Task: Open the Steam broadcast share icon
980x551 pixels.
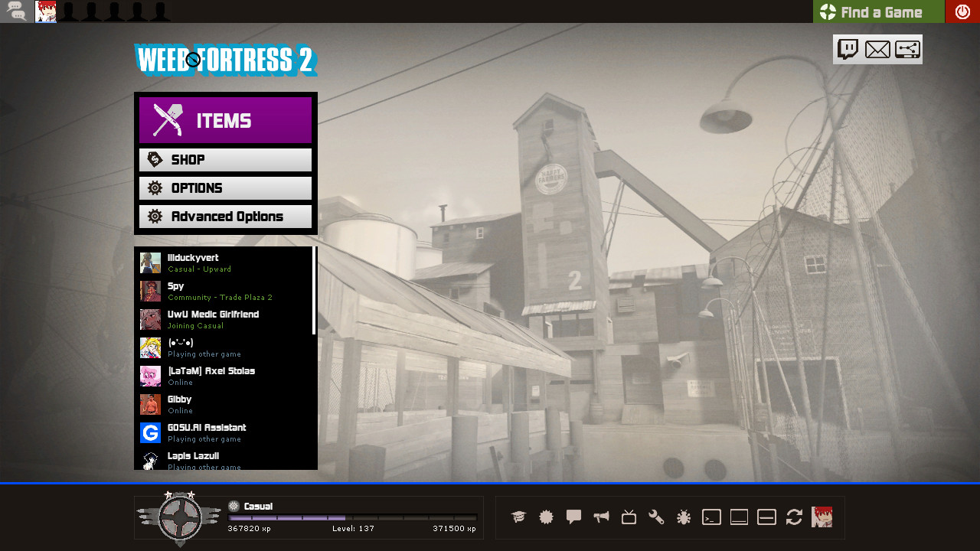Action: [x=908, y=49]
